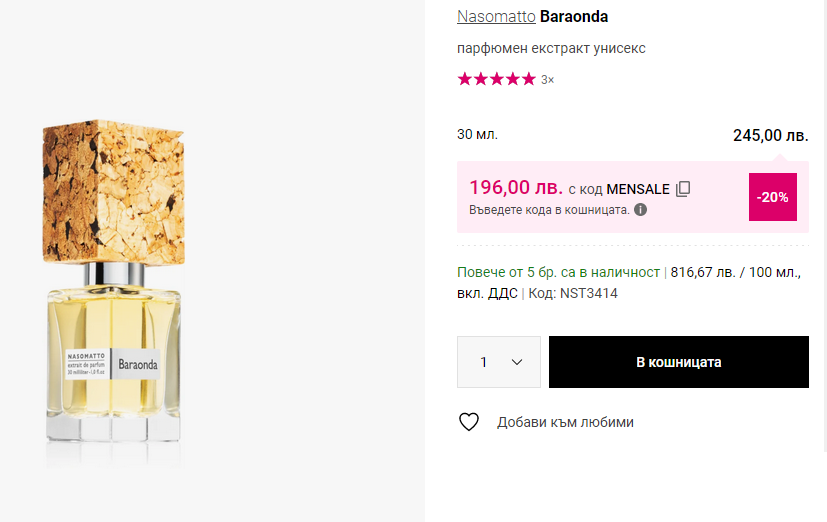Viewport: 827px width, 522px height.
Task: Click the MENSALE code text
Action: (638, 189)
